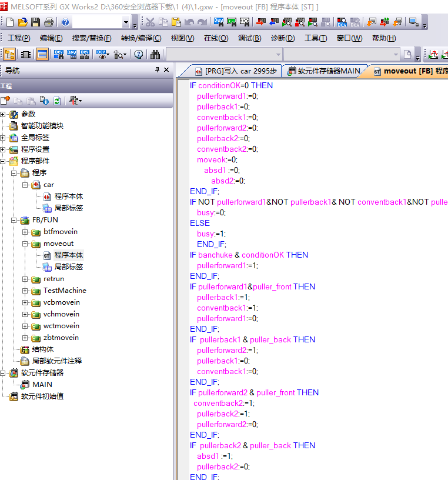This screenshot has width=448, height=480.
Task: Select 局部标签 under moveout
Action: [x=68, y=267]
